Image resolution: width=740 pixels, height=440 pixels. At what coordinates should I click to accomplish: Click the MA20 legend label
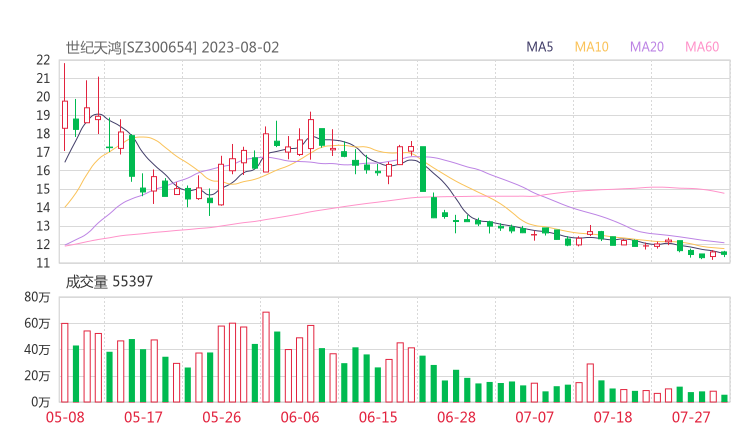pyautogui.click(x=647, y=47)
